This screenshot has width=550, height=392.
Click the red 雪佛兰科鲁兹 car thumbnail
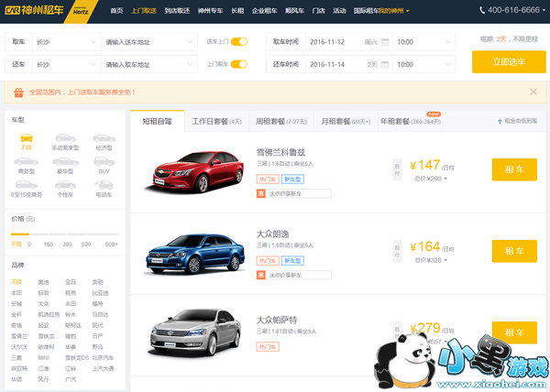point(195,171)
